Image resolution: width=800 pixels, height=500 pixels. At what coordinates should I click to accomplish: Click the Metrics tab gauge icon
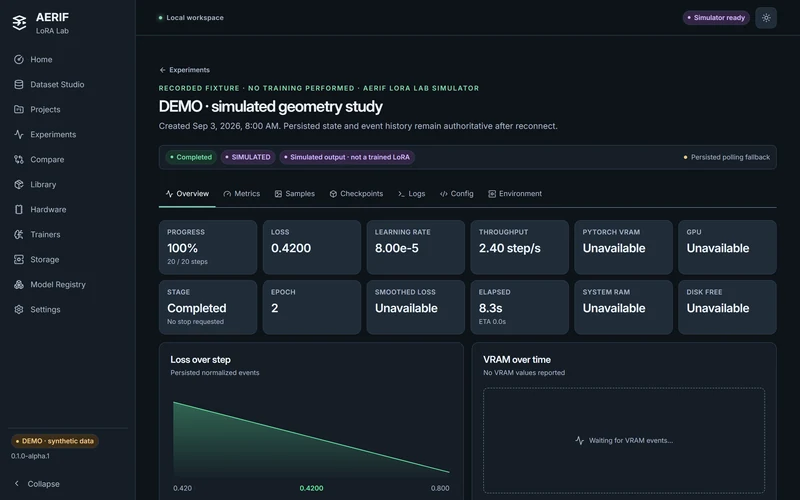(227, 194)
